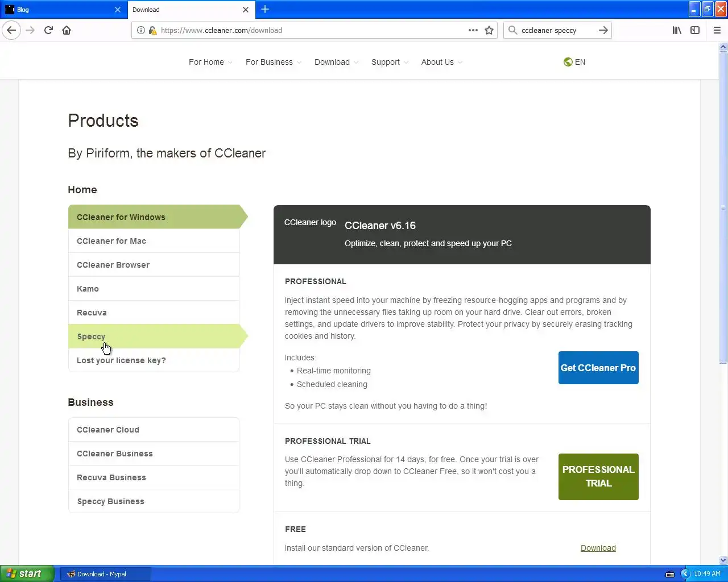The width and height of the screenshot is (728, 582).
Task: Select Recuva Business
Action: [154, 477]
